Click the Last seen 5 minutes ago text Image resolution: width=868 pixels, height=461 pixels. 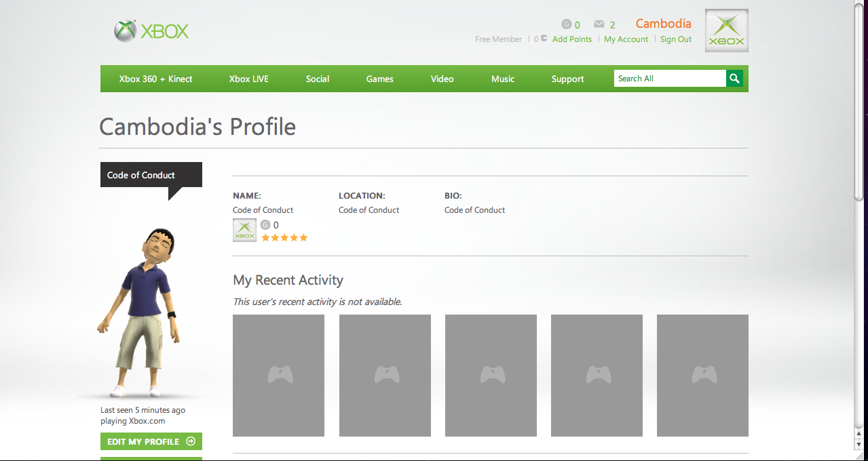tap(143, 410)
